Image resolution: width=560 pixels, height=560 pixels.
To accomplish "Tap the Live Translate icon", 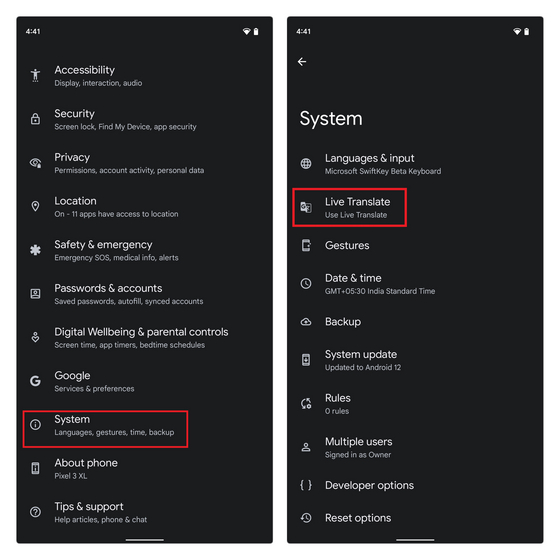I will [306, 208].
